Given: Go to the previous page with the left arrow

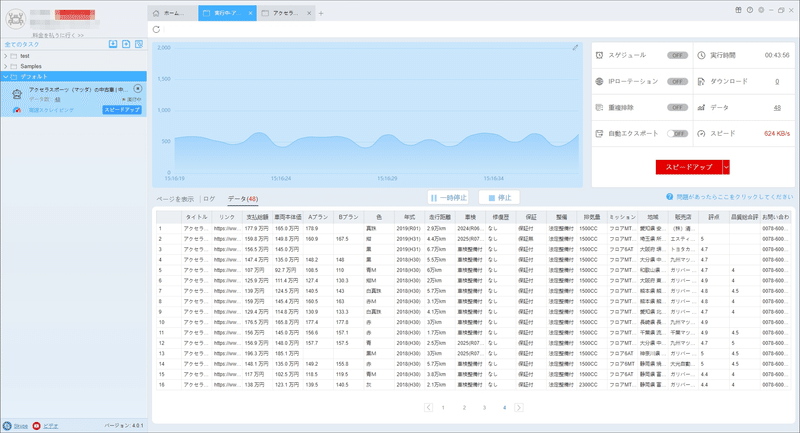Looking at the screenshot, I should (429, 407).
